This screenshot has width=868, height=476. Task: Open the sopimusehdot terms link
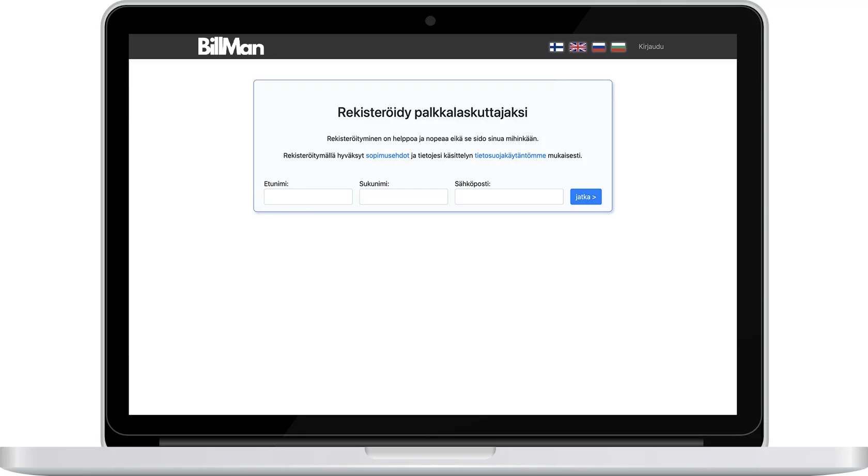(x=387, y=156)
